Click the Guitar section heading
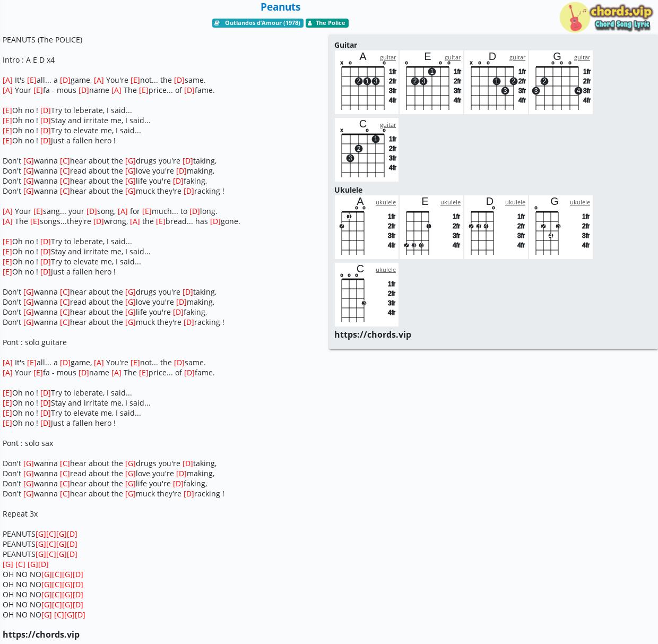This screenshot has width=658, height=644. 345,45
